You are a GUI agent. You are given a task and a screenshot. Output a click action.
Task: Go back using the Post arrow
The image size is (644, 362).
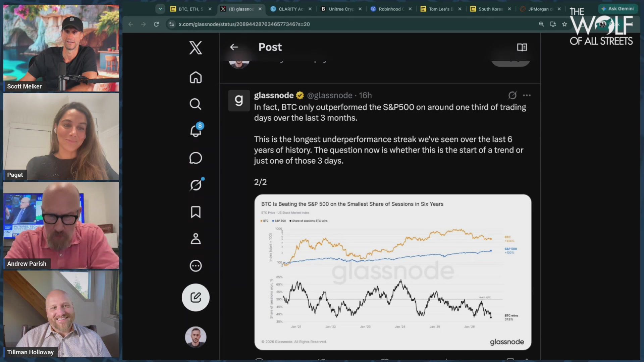pyautogui.click(x=234, y=47)
